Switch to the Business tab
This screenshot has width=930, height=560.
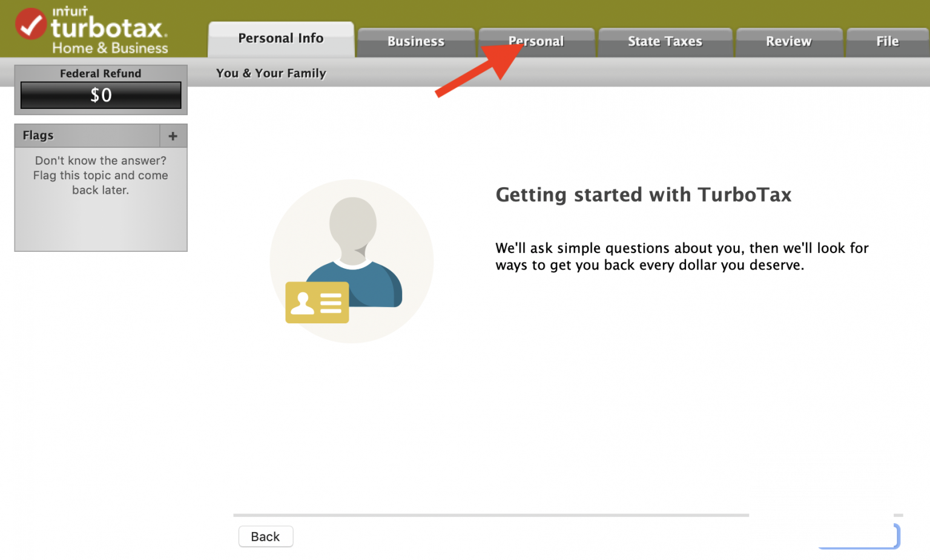tap(416, 42)
